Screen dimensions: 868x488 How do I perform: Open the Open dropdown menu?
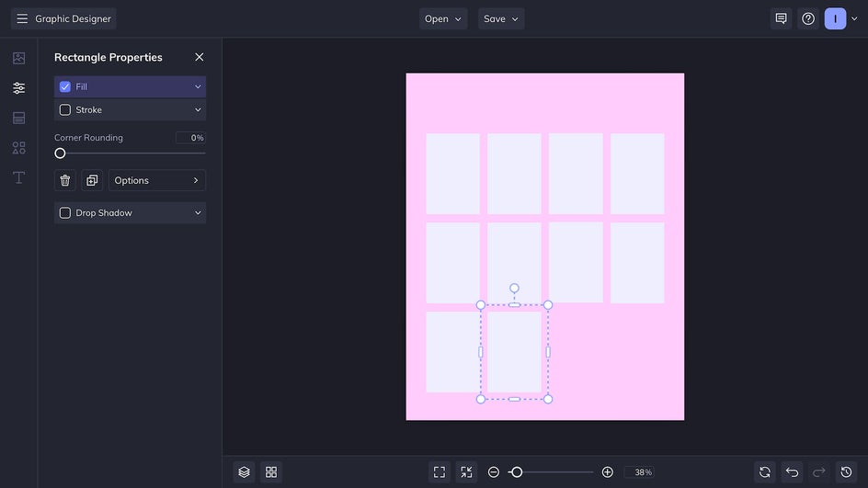(x=443, y=18)
